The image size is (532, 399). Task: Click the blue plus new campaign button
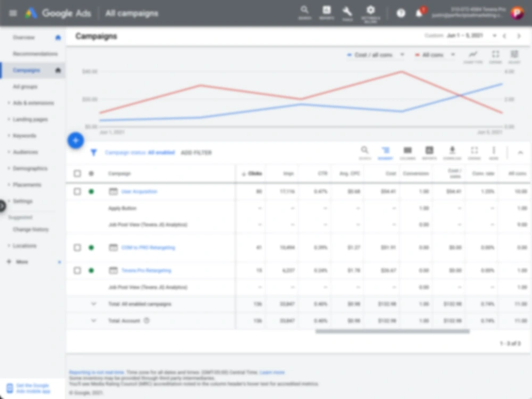pyautogui.click(x=76, y=140)
